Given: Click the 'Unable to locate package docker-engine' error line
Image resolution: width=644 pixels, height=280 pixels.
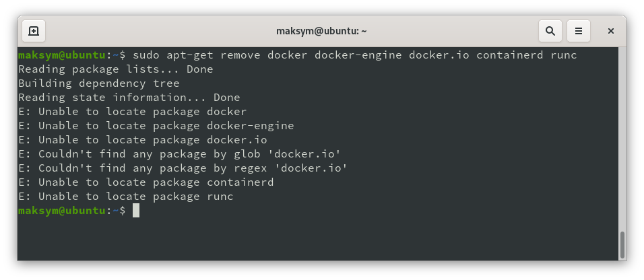Looking at the screenshot, I should point(156,126).
